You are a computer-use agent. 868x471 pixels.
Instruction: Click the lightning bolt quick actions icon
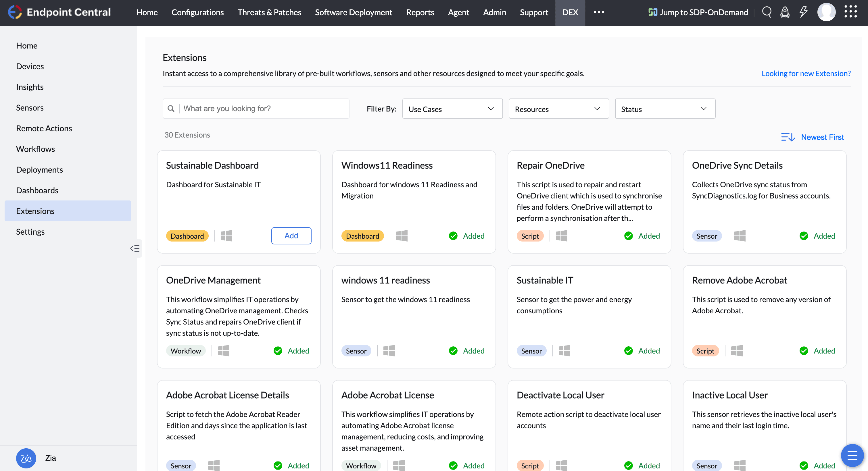click(804, 12)
